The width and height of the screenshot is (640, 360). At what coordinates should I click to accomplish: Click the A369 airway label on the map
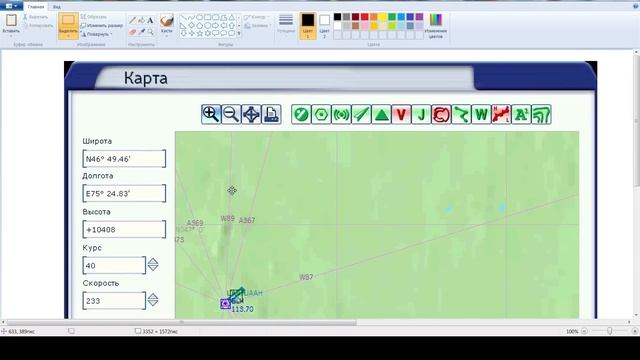tap(195, 223)
